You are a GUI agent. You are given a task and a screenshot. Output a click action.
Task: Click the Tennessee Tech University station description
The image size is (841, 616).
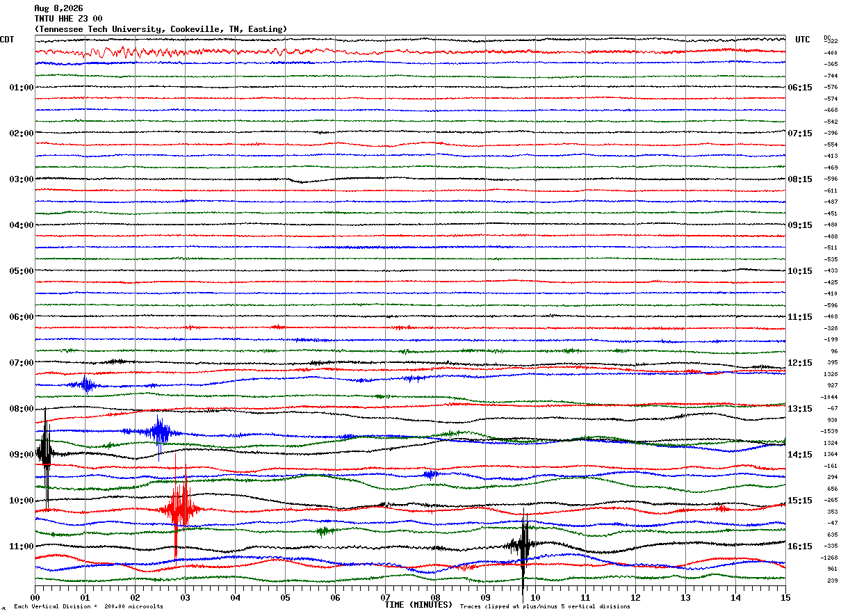(161, 29)
